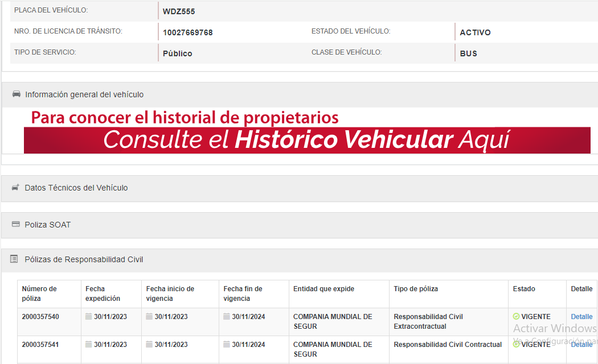Collapse the Pólizas de Responsabilidad Civil section
Image resolution: width=598 pixels, height=364 pixels.
point(84,259)
